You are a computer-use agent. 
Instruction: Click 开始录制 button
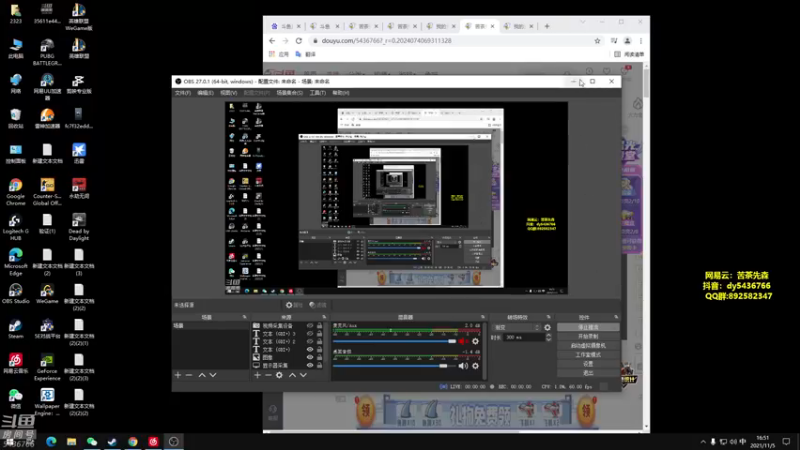pos(588,336)
